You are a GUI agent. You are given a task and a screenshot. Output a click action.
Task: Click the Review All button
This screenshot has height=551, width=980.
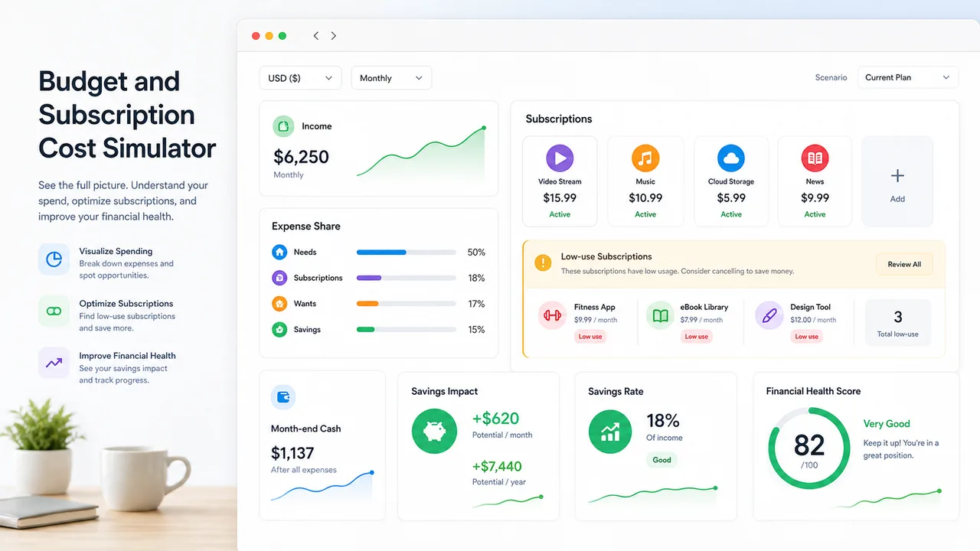904,264
